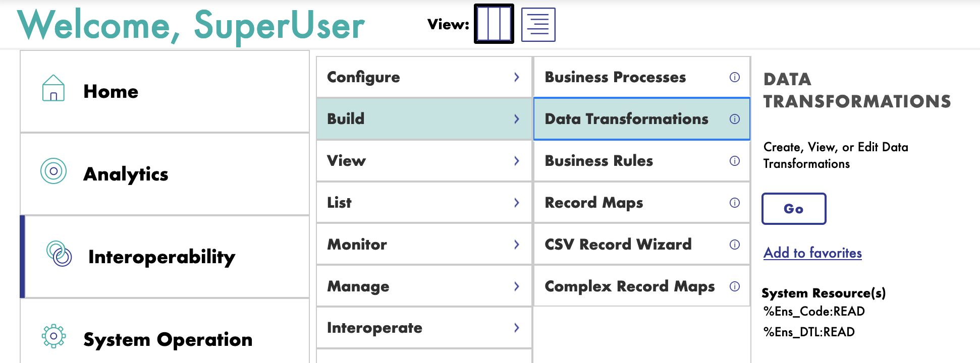Click info icon beside Complex Record Maps
This screenshot has height=363, width=980.
(x=735, y=286)
